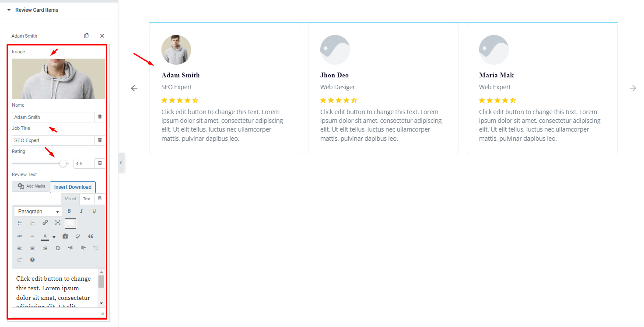Insert a link in the review text

tap(45, 223)
